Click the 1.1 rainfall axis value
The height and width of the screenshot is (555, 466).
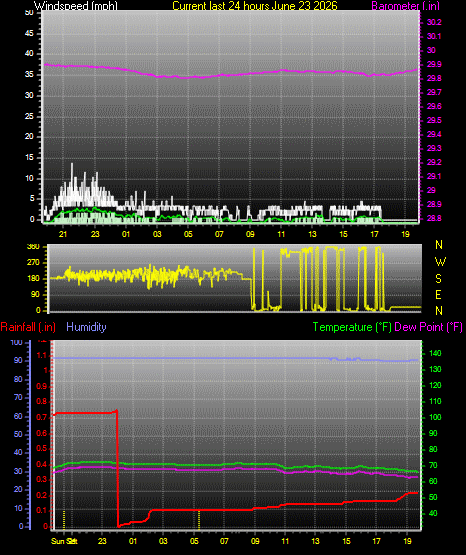41,355
